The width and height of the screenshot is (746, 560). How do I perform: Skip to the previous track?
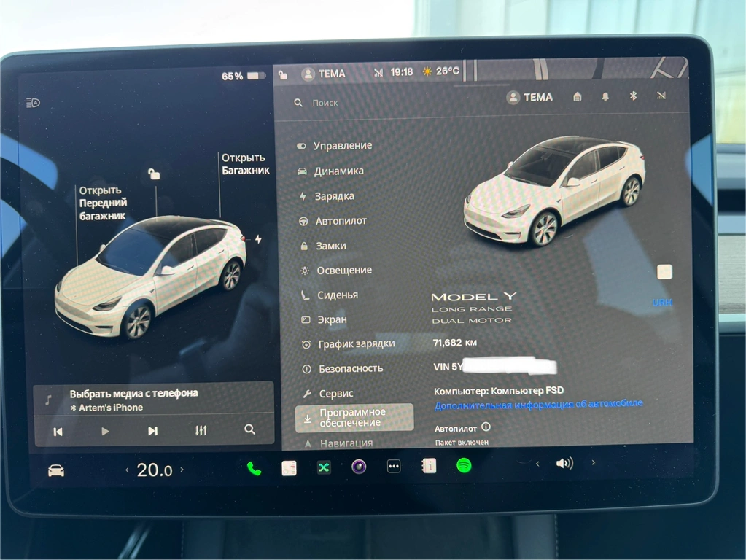click(x=58, y=432)
